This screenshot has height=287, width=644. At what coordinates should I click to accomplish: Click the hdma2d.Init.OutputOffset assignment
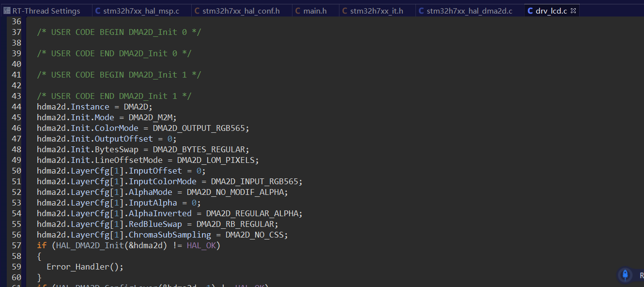point(107,139)
